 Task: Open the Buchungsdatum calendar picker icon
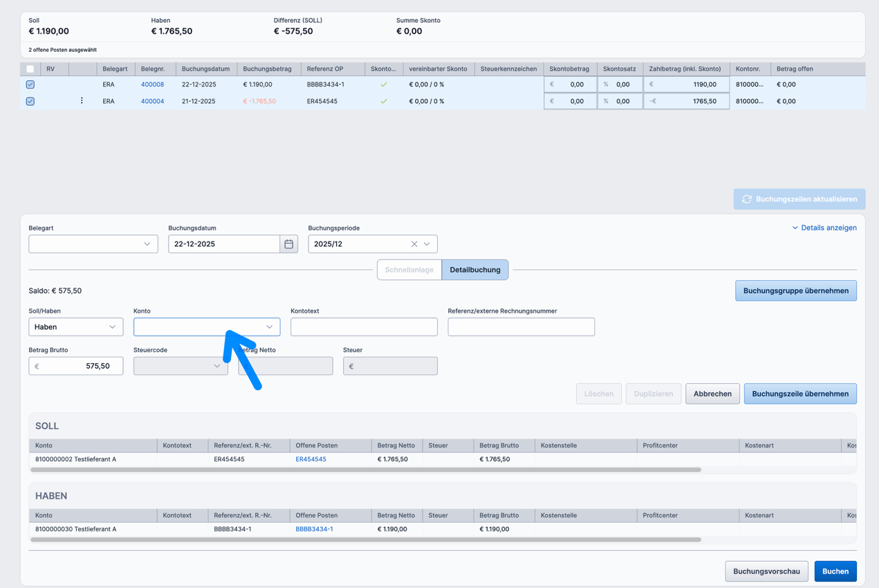click(288, 244)
